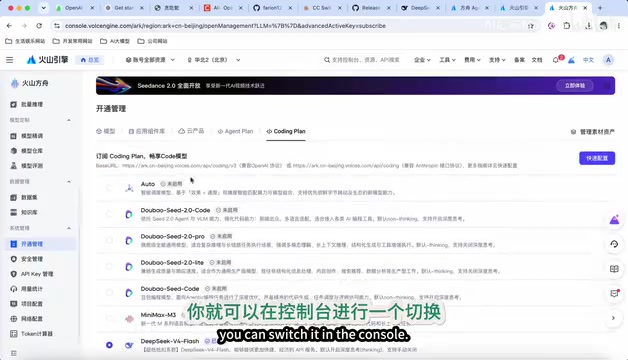Screen dimensions: 628x360
Task: Select the Auto model radio button
Action: 109,188
